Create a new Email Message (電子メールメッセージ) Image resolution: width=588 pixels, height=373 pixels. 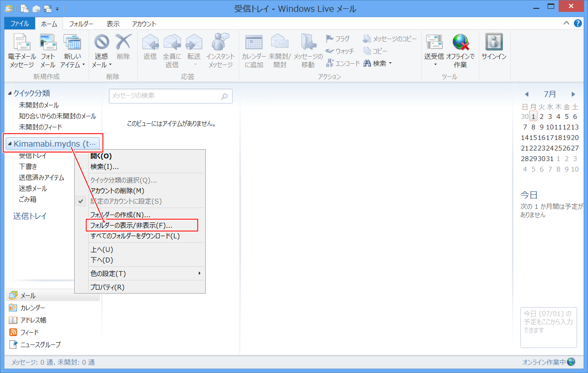[22, 51]
